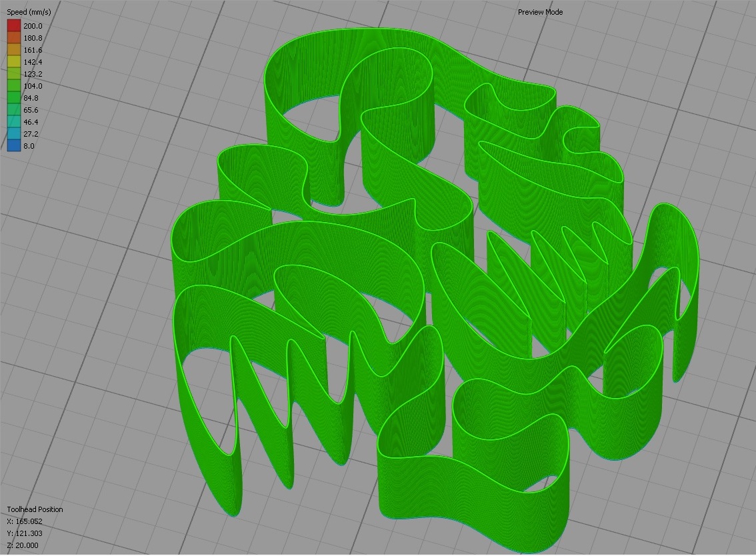The height and width of the screenshot is (556, 756).
Task: Click the 142.4 yellow legend swatch
Action: click(x=14, y=62)
